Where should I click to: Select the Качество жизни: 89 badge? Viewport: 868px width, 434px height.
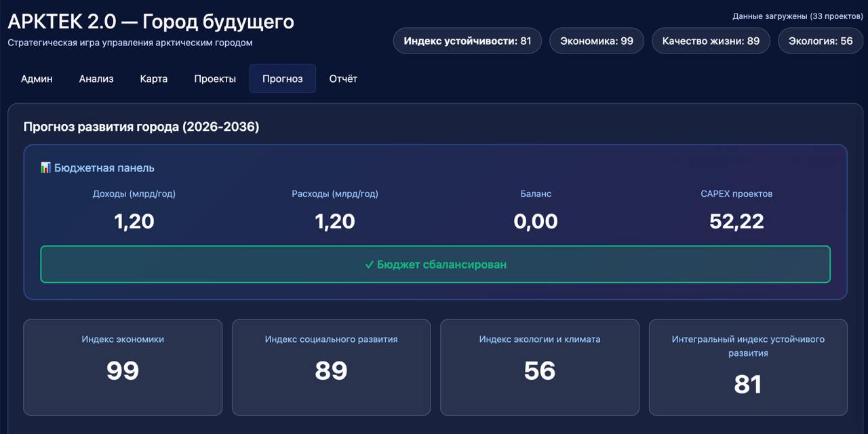711,41
